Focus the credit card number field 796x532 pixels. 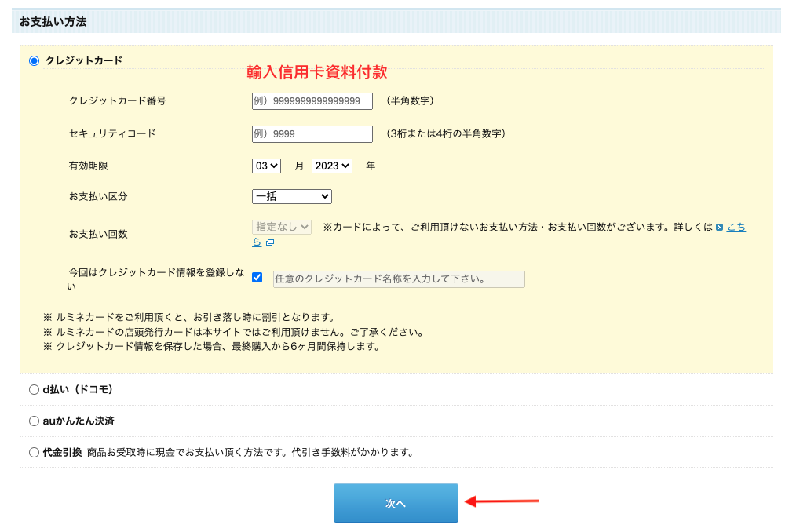tap(312, 101)
